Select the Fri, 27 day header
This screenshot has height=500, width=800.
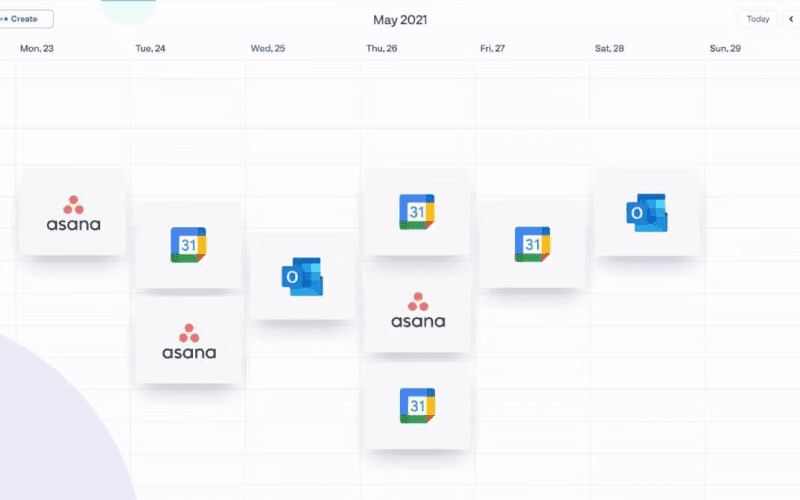(492, 48)
